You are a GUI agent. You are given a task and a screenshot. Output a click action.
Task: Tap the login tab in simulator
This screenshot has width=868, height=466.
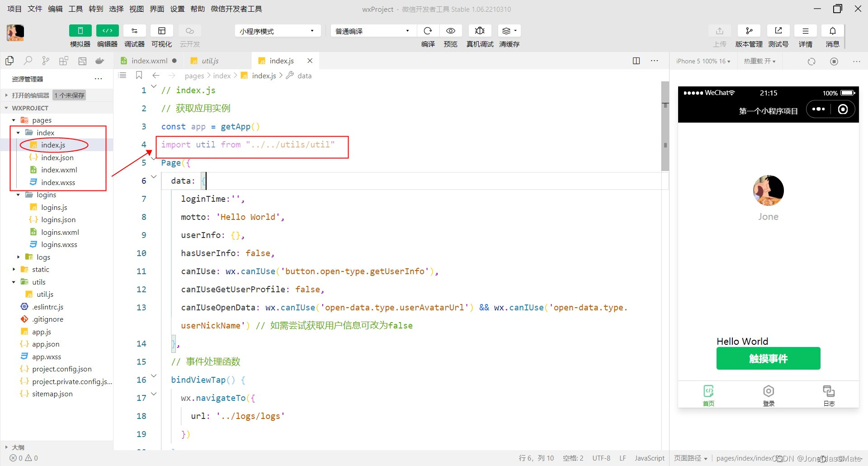[x=769, y=395]
